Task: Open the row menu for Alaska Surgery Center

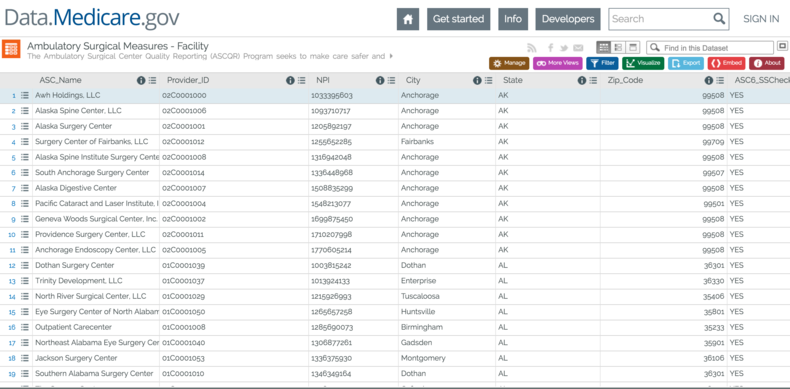Action: coord(25,126)
